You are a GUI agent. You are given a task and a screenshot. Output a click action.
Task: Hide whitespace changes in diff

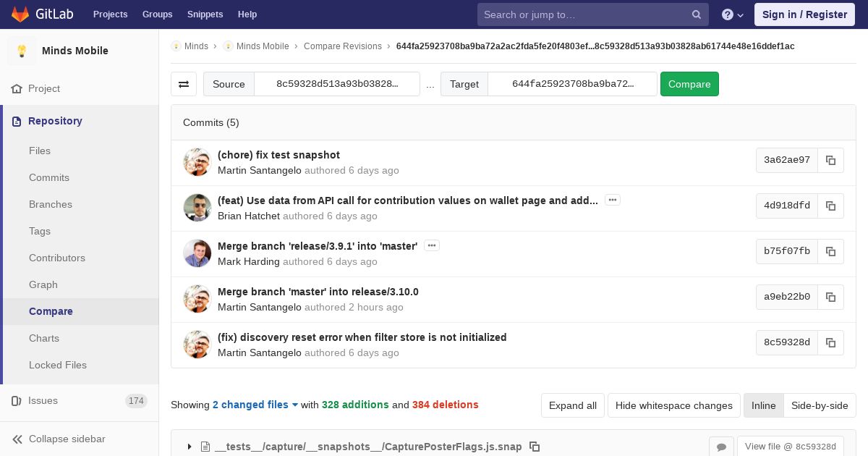(x=673, y=405)
